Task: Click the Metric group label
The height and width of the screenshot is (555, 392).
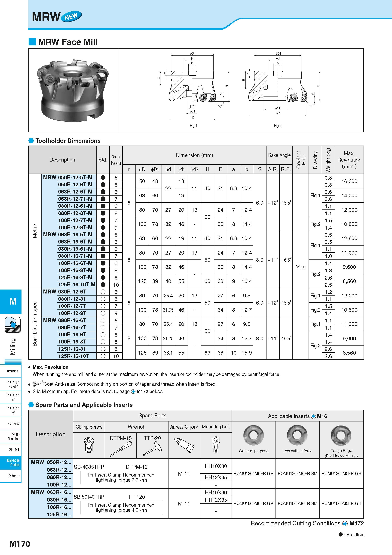Action: [35, 231]
